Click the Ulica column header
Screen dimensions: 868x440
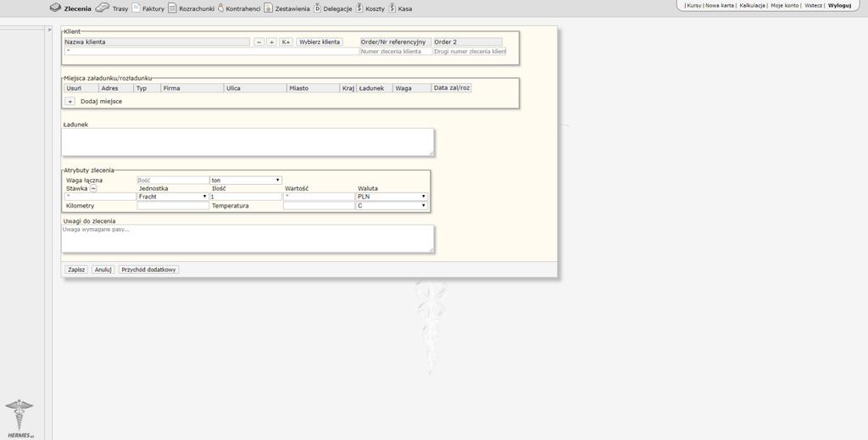[x=255, y=88]
